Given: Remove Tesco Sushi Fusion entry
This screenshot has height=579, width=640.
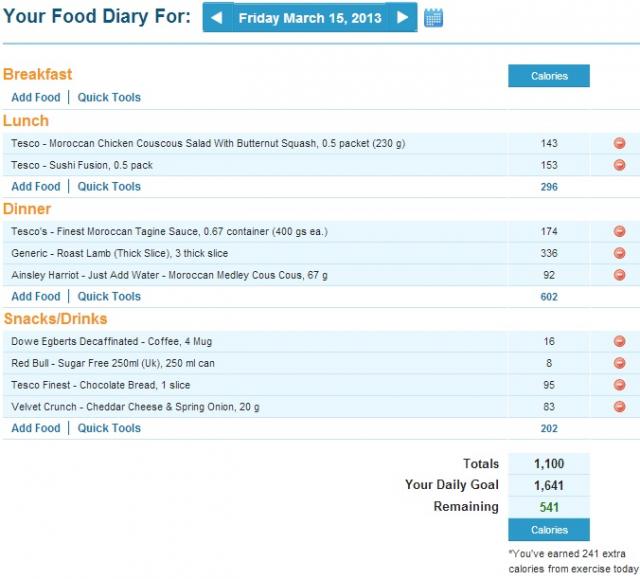Looking at the screenshot, I should point(619,165).
